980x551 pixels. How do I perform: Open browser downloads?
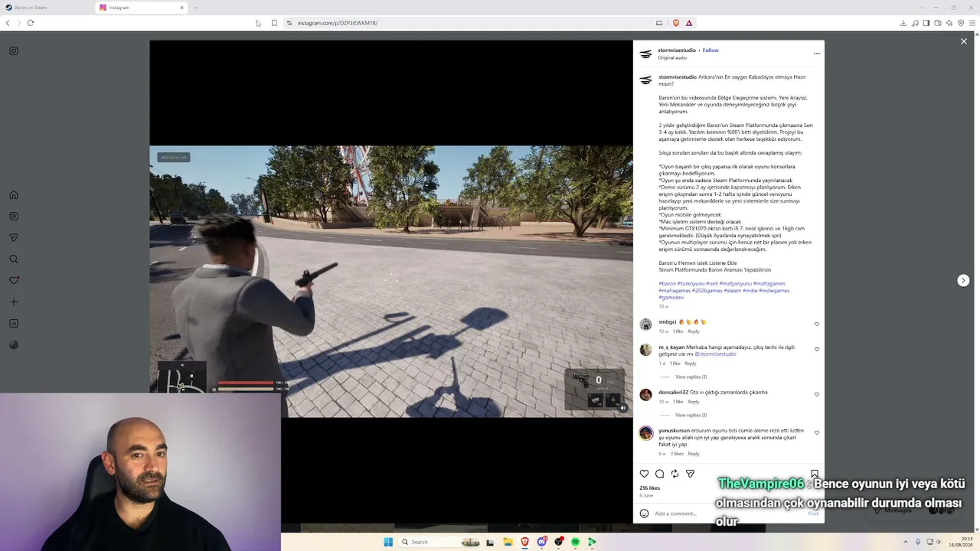click(x=903, y=23)
